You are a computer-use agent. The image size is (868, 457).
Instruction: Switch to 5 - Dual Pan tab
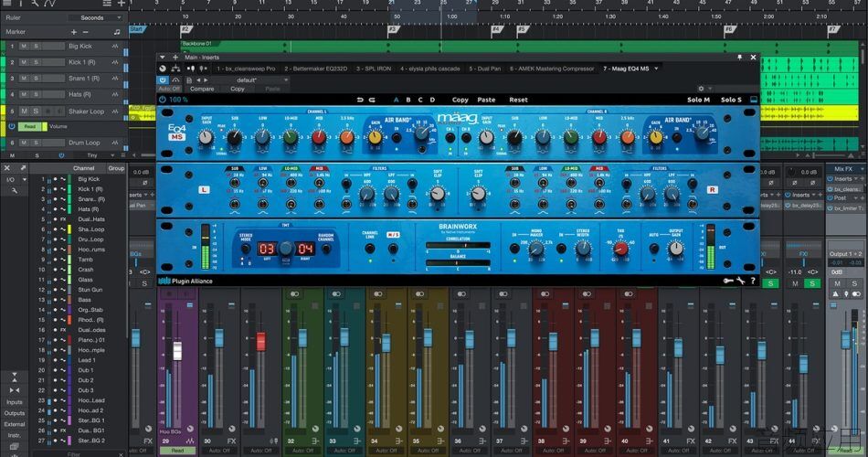click(x=485, y=69)
